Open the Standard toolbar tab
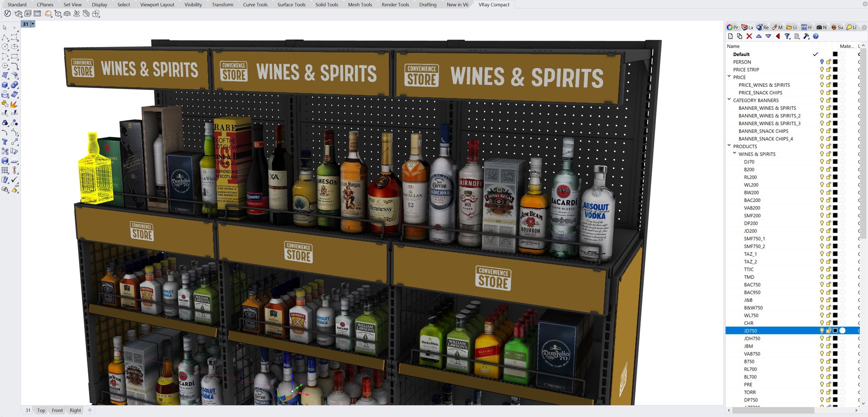 (17, 5)
